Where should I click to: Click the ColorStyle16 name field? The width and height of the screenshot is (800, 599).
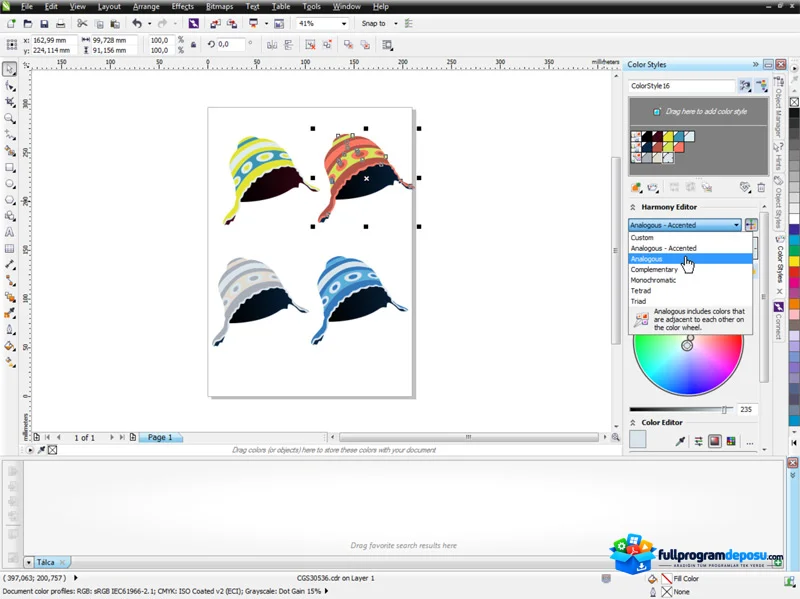click(x=682, y=86)
